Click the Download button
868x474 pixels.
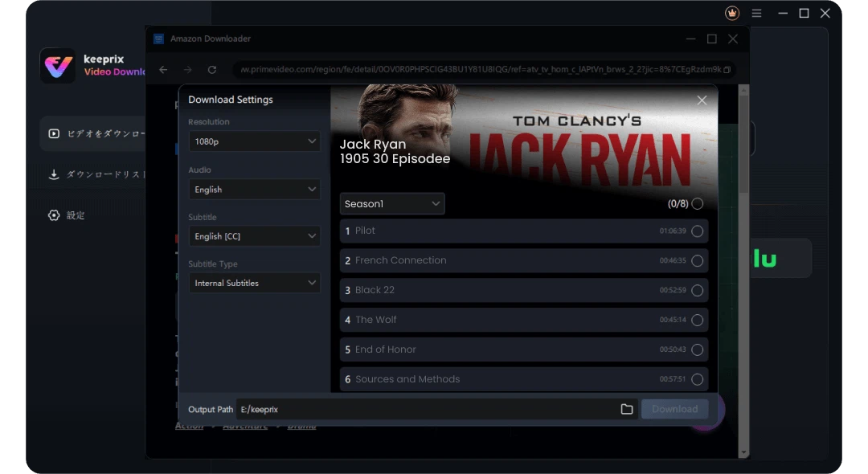(674, 409)
